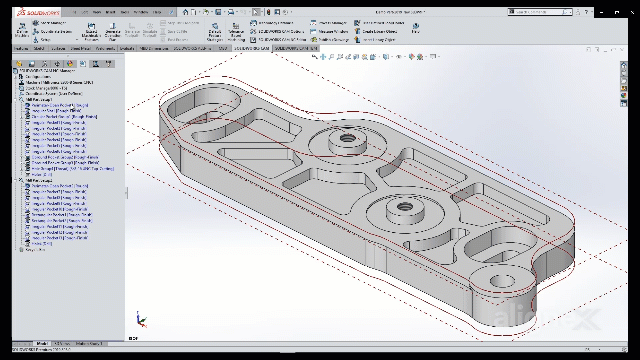This screenshot has height=360, width=640.
Task: Select Perimeter-Open Pocket2 [Rough] operation
Action: [60, 186]
